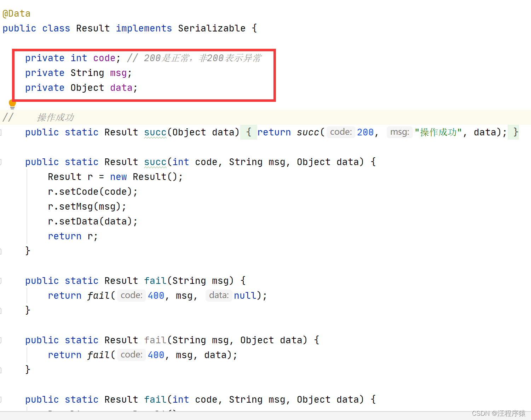
Task: Click the Object type in private Object data
Action: [x=87, y=88]
